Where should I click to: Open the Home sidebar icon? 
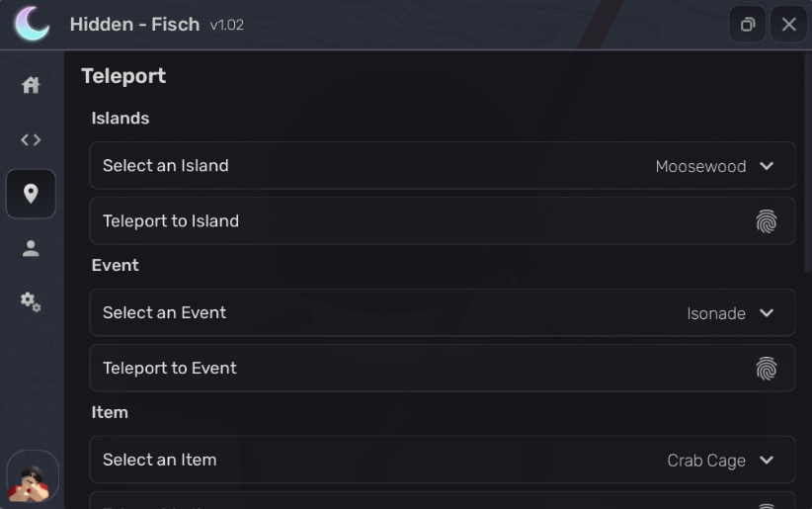point(31,85)
